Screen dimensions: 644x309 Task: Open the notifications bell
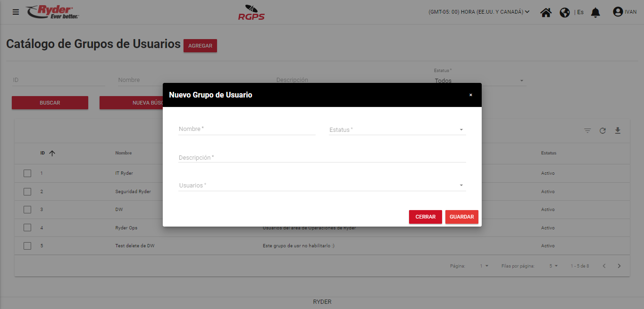pos(595,12)
